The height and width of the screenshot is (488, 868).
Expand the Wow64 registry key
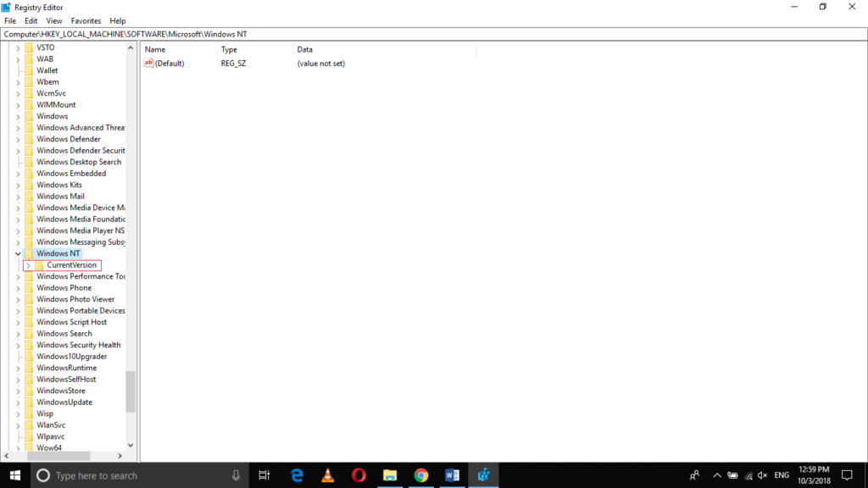tap(18, 447)
